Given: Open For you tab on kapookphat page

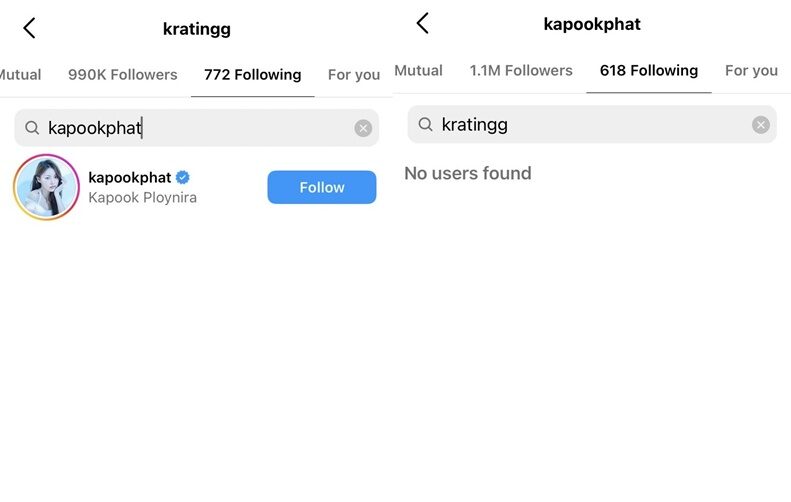Looking at the screenshot, I should pos(751,70).
